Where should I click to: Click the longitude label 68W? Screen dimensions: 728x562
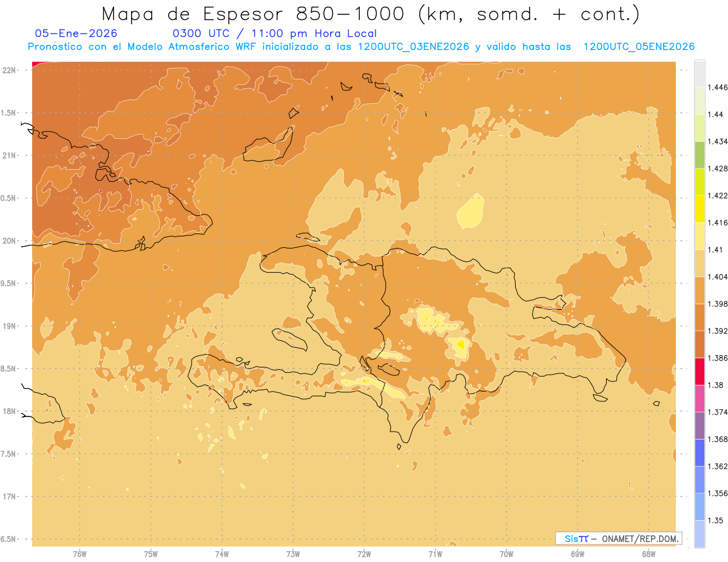pyautogui.click(x=649, y=555)
